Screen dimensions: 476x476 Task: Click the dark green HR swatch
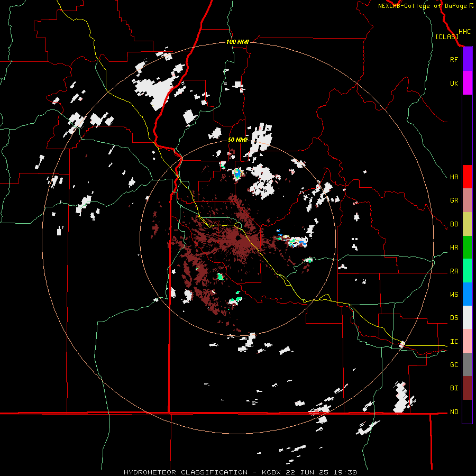467,248
